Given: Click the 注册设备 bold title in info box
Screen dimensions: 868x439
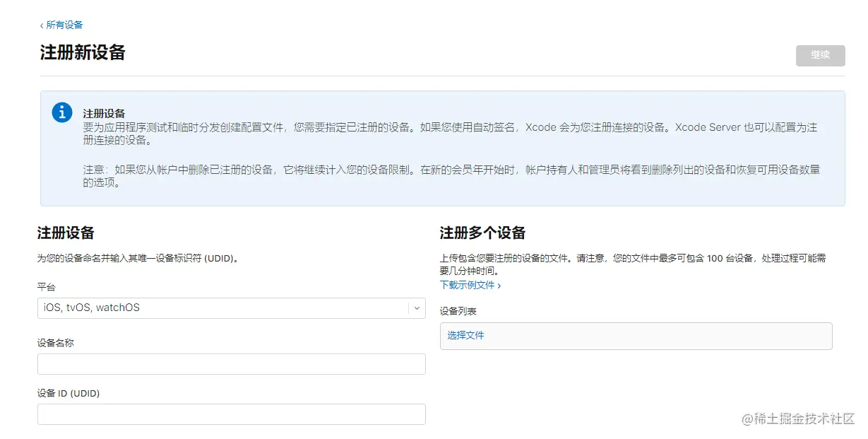Looking at the screenshot, I should pyautogui.click(x=104, y=113).
